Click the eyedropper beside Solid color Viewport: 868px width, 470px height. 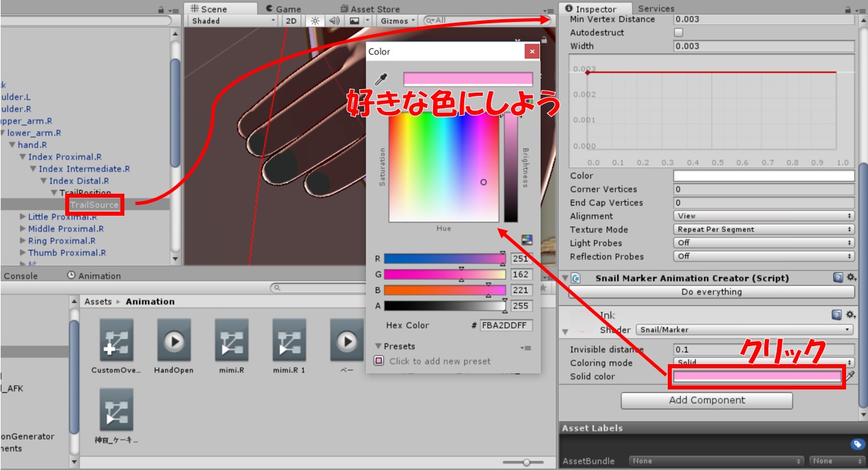click(850, 377)
